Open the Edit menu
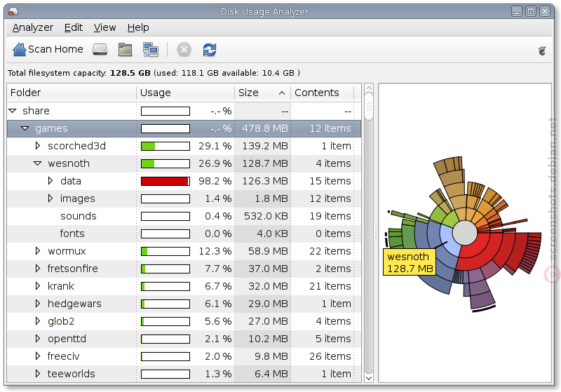The height and width of the screenshot is (392, 561). click(74, 27)
